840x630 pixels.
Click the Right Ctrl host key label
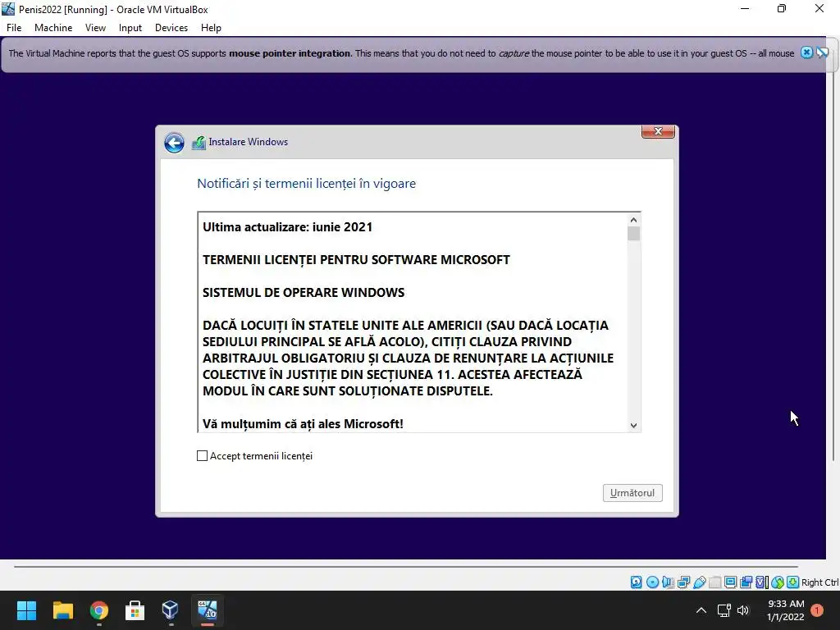pos(820,582)
